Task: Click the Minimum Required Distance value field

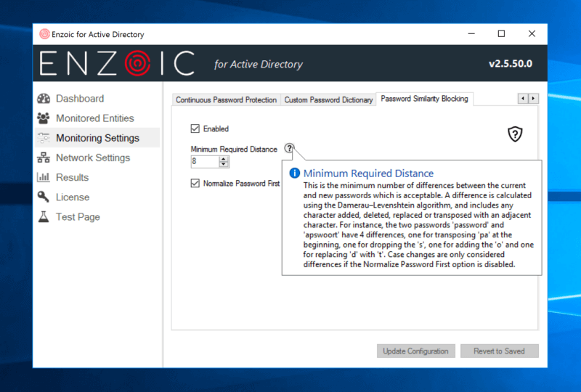Action: [203, 162]
